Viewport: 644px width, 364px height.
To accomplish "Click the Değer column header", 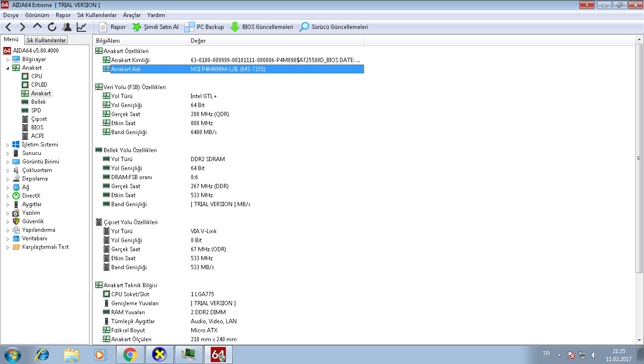I will click(198, 41).
